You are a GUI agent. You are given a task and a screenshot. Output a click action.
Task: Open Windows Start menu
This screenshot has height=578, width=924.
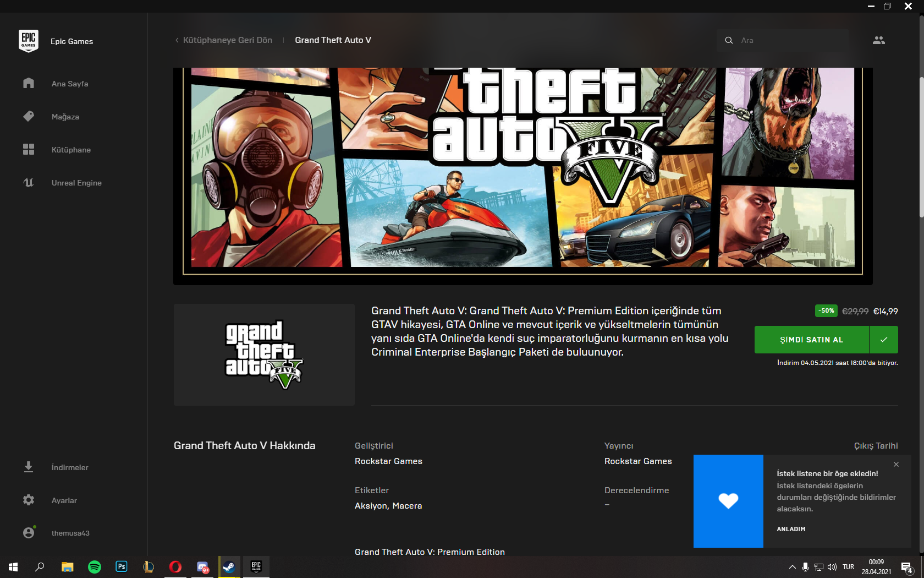tap(13, 566)
